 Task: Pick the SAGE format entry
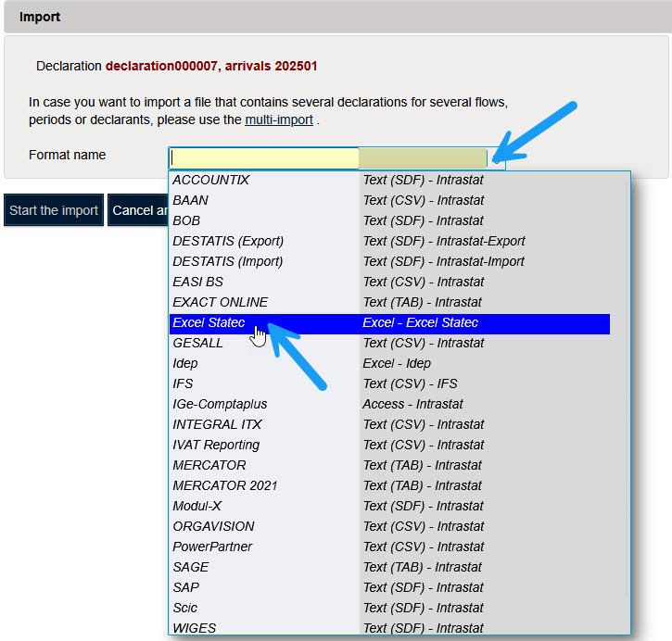[191, 567]
